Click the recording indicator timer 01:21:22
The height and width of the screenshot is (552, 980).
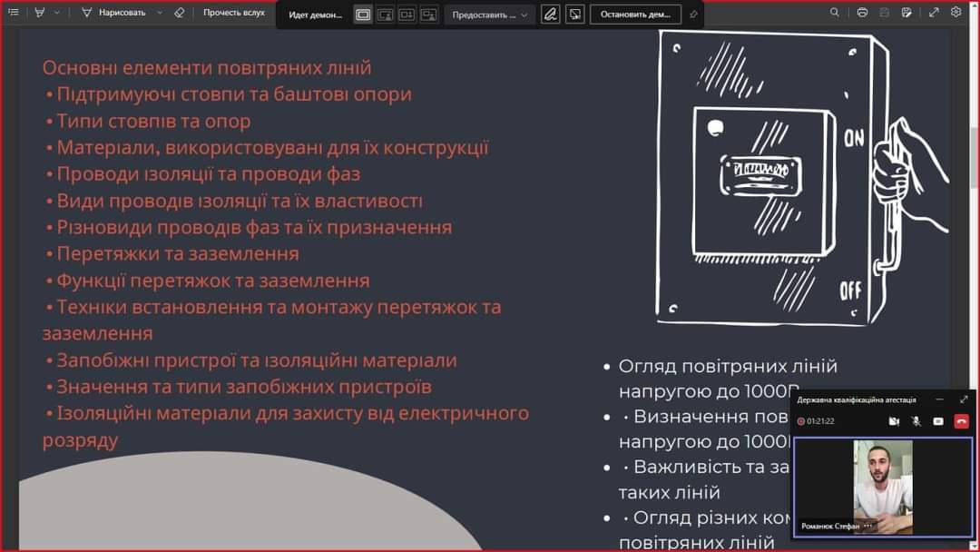(816, 421)
